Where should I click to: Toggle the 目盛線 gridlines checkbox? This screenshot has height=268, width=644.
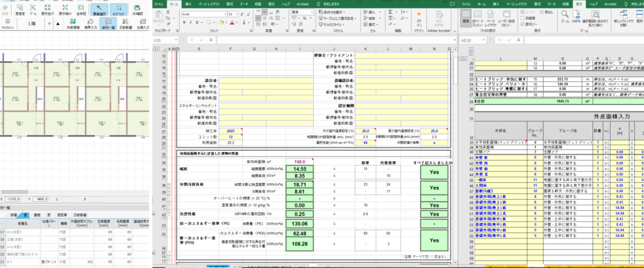(x=521, y=17)
